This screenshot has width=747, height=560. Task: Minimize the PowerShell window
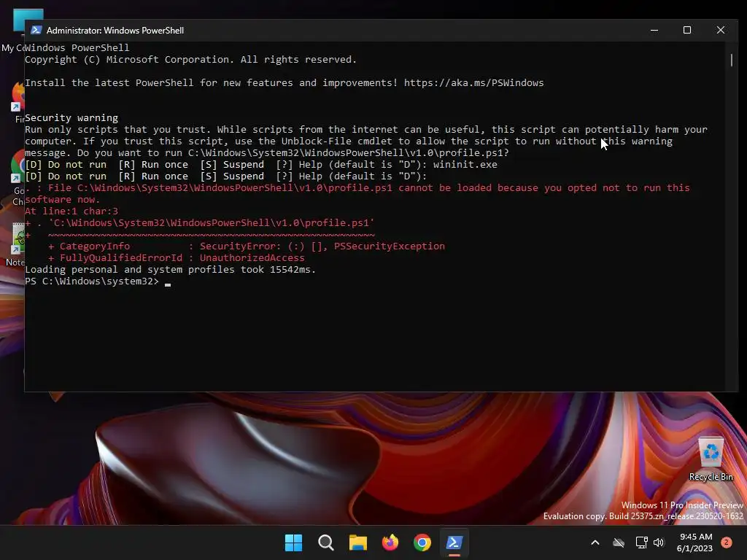(x=654, y=30)
